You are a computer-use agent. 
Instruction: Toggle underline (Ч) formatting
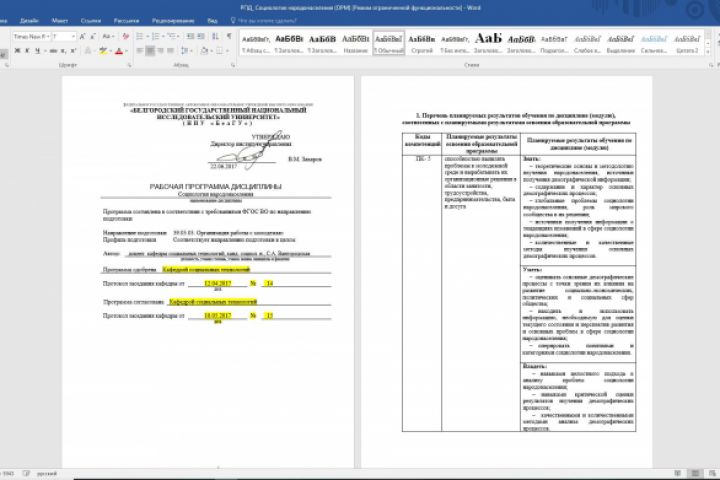click(37, 51)
